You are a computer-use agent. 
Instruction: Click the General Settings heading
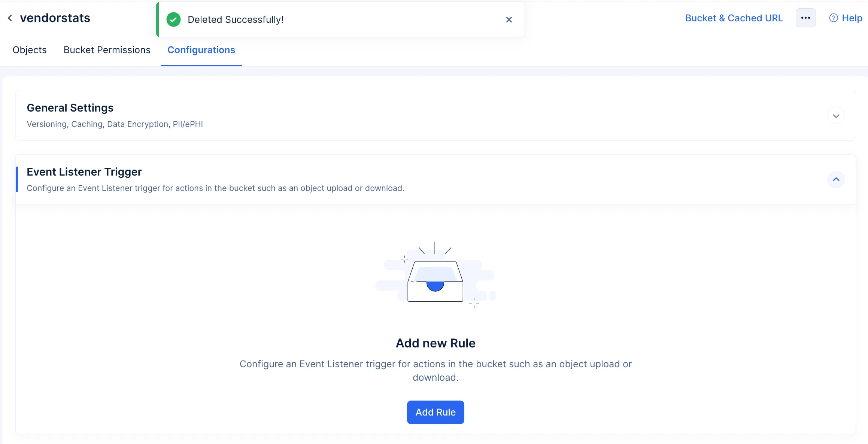click(70, 108)
